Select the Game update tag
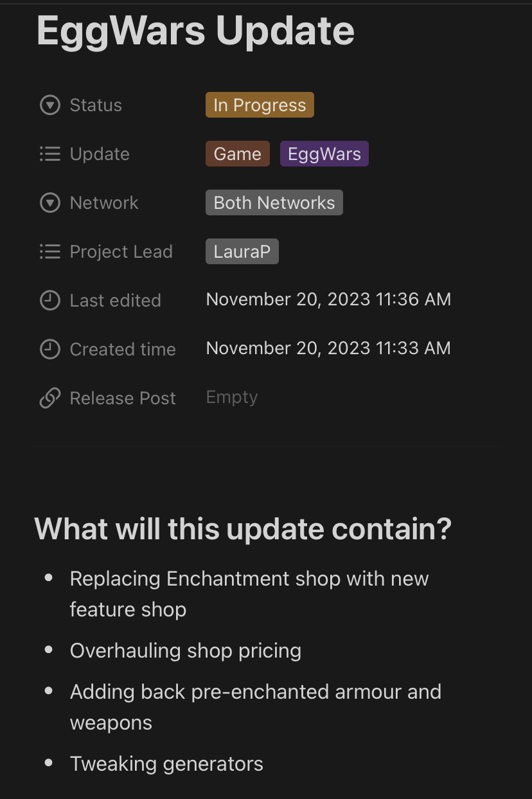 (x=238, y=154)
